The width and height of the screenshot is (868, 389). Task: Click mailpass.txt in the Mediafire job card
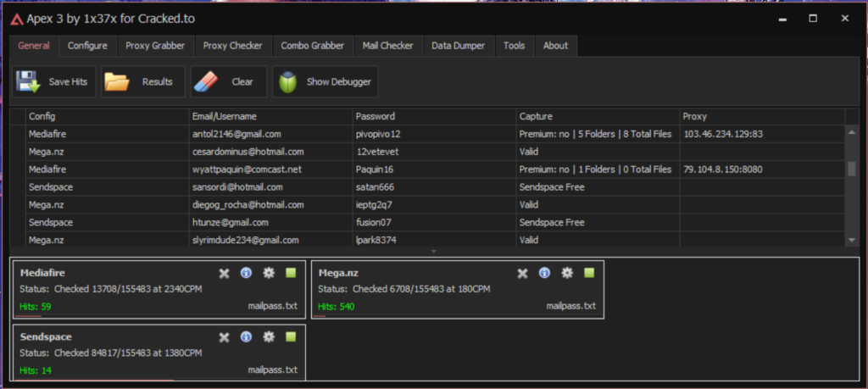(x=272, y=305)
